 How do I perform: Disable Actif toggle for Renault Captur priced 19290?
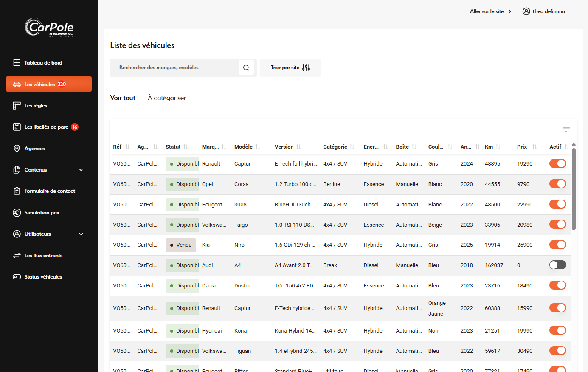[558, 163]
